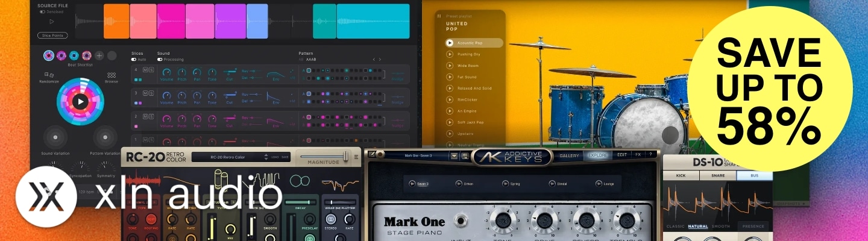Click the Env curve on track 3

pos(275,96)
